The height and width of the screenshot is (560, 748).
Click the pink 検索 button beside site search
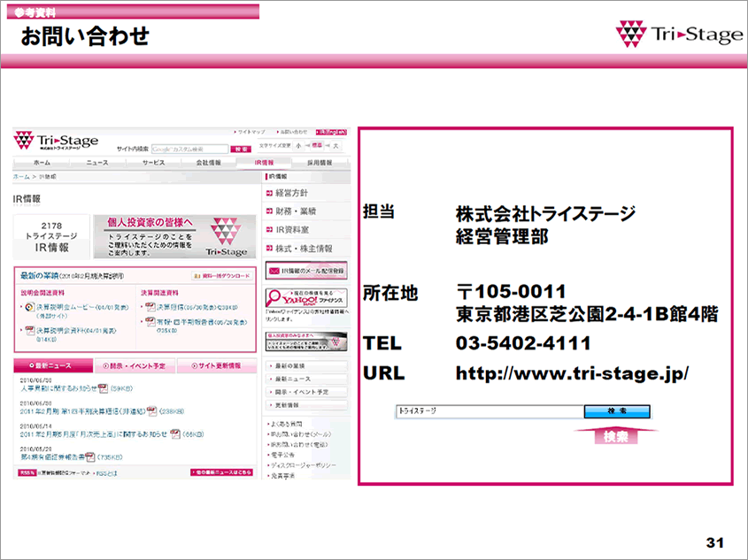(x=242, y=150)
